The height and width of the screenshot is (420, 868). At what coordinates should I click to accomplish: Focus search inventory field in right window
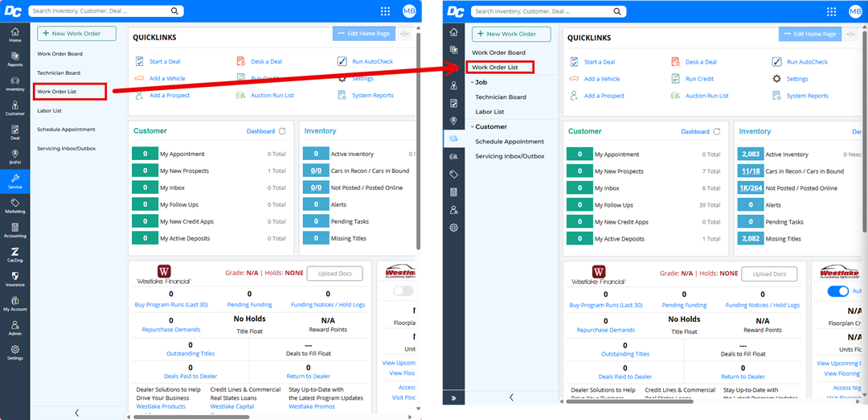point(543,11)
